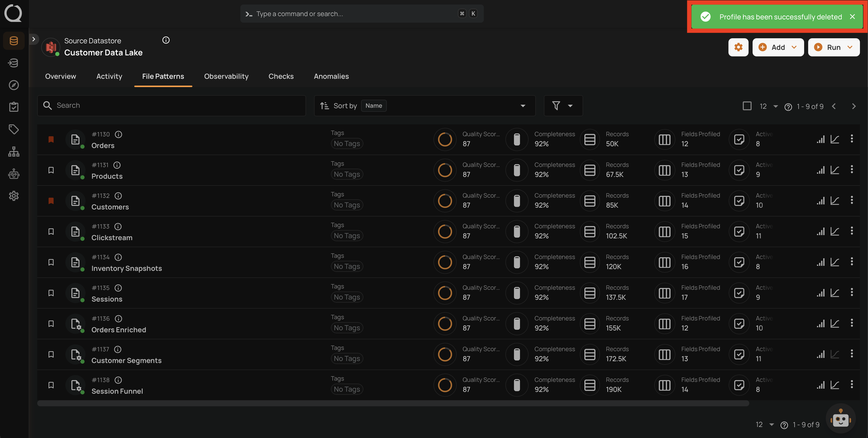
Task: Switch to the Anomalies tab
Action: coord(331,76)
